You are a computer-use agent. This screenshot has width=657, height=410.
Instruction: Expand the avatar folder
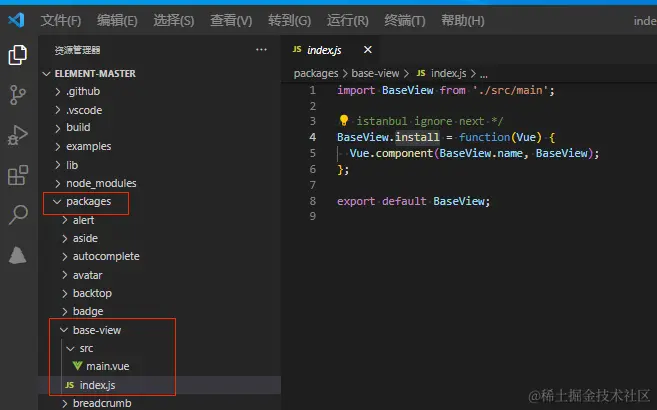(x=65, y=275)
